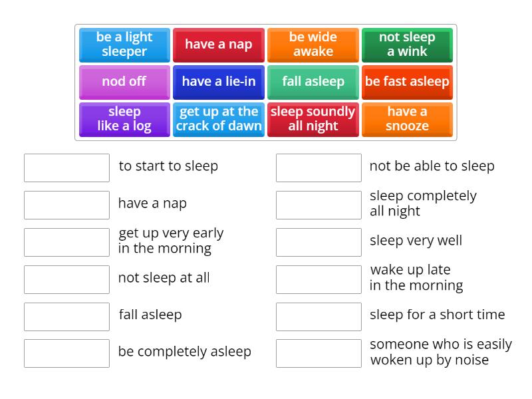
Task: Click the "be fast asleep" tile
Action: point(407,82)
